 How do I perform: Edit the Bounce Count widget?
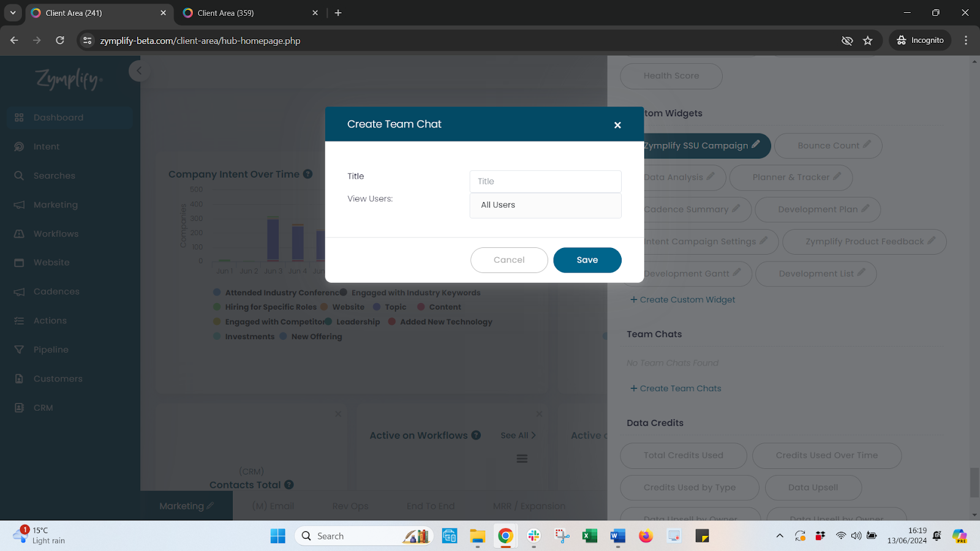tap(828, 146)
